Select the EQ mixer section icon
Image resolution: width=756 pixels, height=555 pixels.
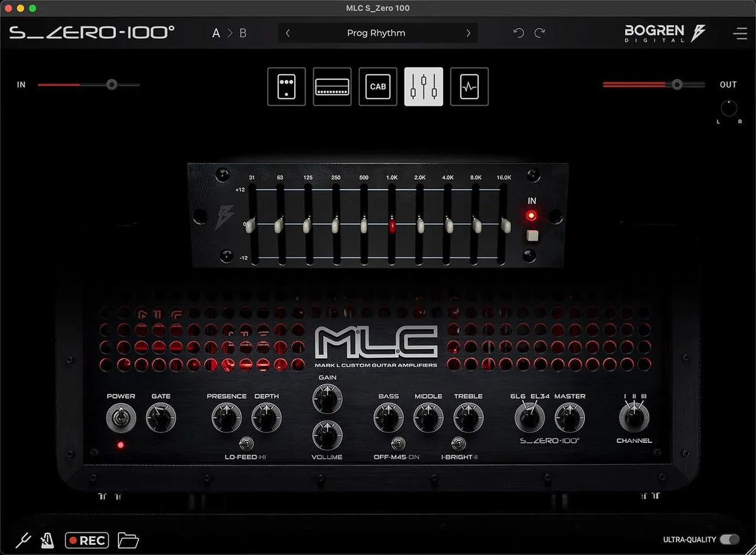pos(423,86)
